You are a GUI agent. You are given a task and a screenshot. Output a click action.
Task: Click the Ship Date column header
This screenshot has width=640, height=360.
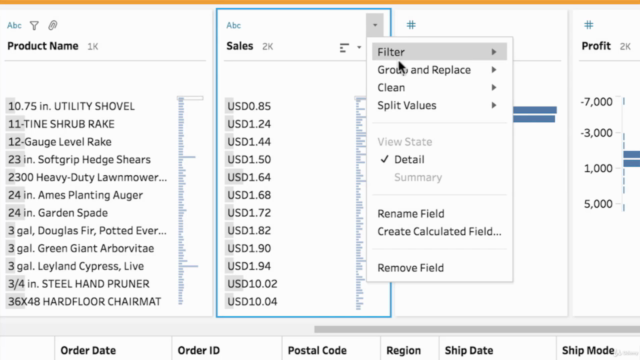[469, 351]
